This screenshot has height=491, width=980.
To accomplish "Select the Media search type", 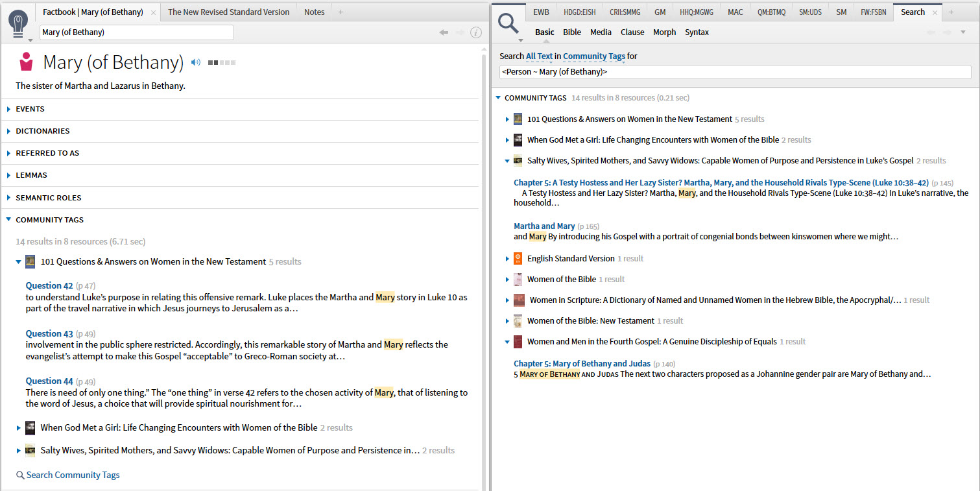I will 601,32.
